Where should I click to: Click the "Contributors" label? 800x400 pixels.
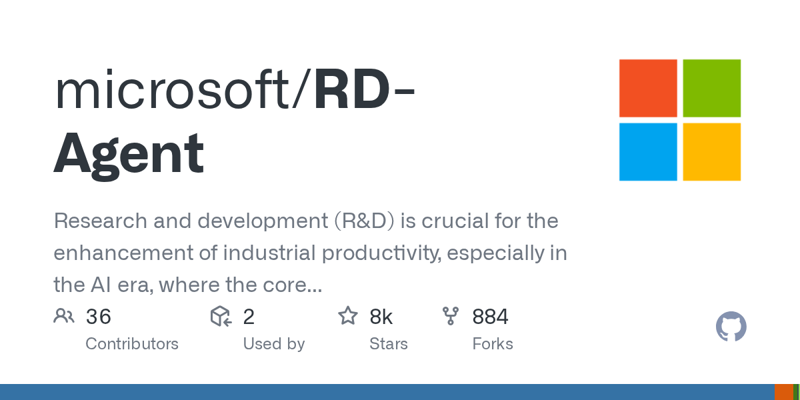[132, 344]
